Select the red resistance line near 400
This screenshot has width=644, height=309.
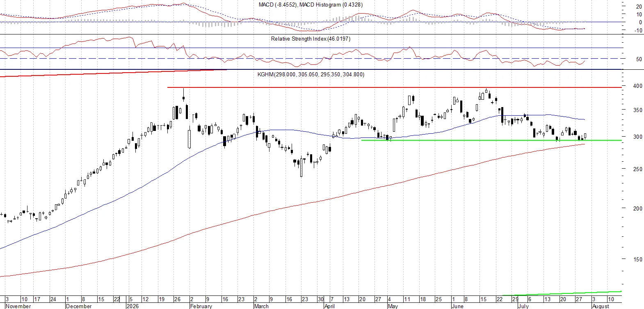(395, 87)
